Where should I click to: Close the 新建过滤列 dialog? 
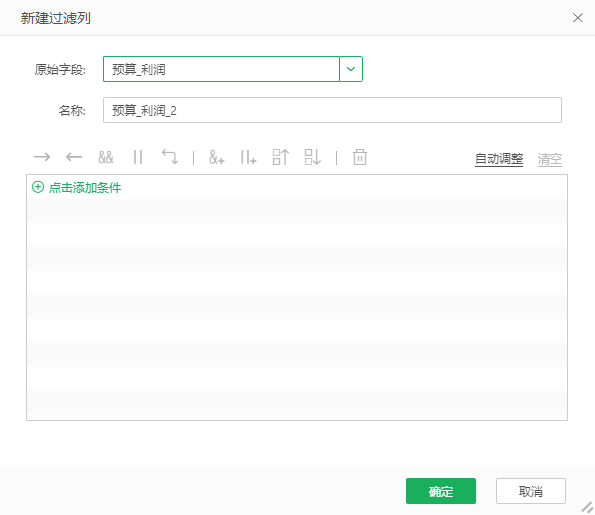click(x=578, y=18)
